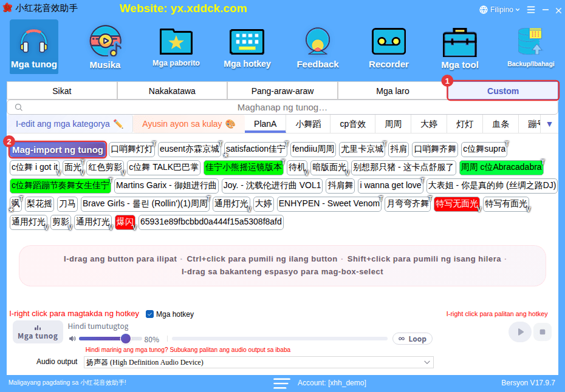
Task: Click the volume slider handle
Action: click(125, 339)
